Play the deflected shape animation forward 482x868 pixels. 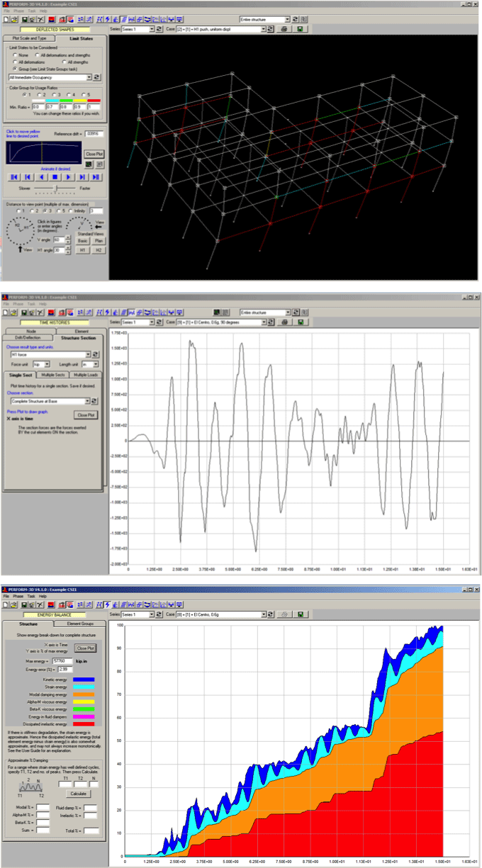tap(69, 177)
